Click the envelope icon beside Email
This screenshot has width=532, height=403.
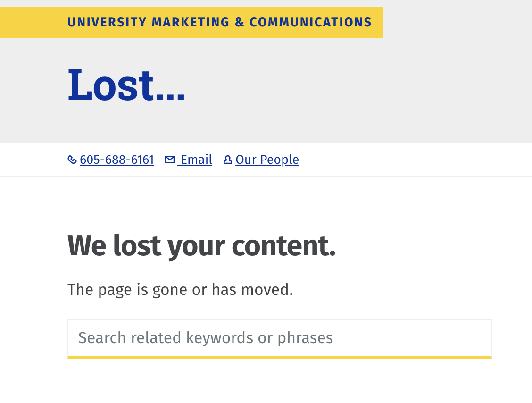pos(170,159)
